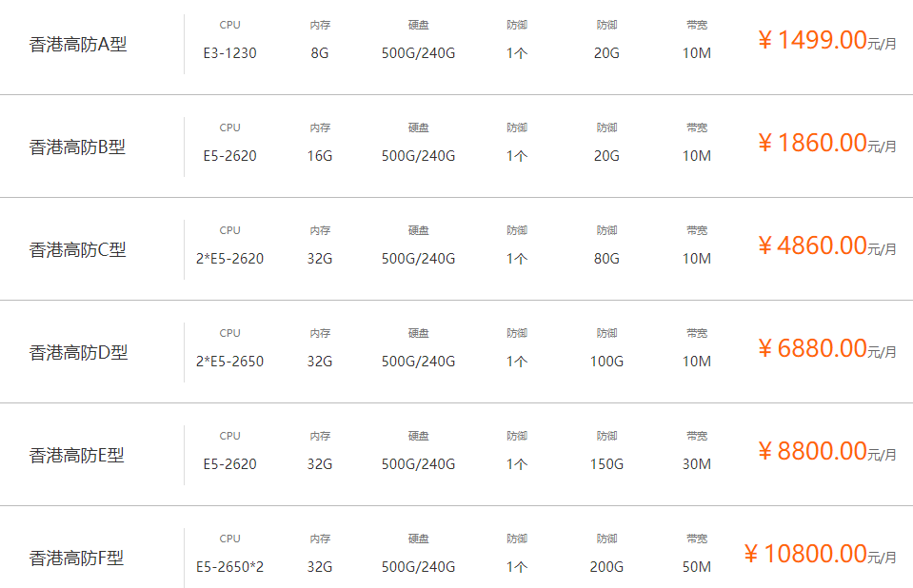Click the 16G memory spec
This screenshot has width=913, height=588.
[320, 156]
